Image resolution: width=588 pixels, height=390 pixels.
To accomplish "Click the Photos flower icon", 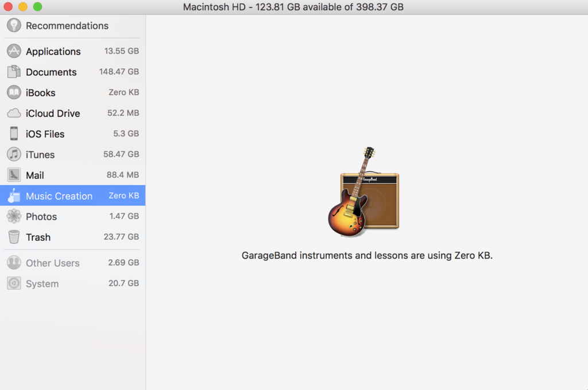I will [x=14, y=216].
